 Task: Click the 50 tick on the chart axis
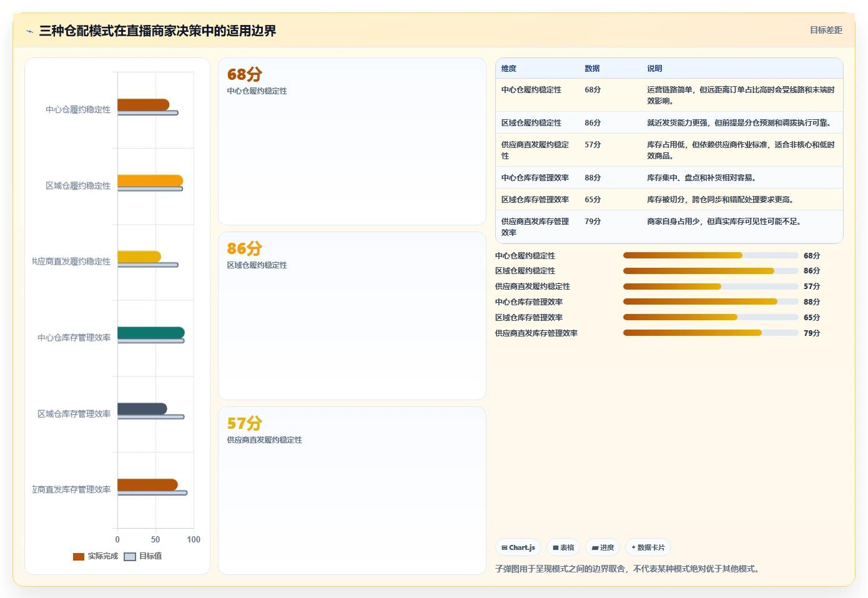[x=155, y=539]
